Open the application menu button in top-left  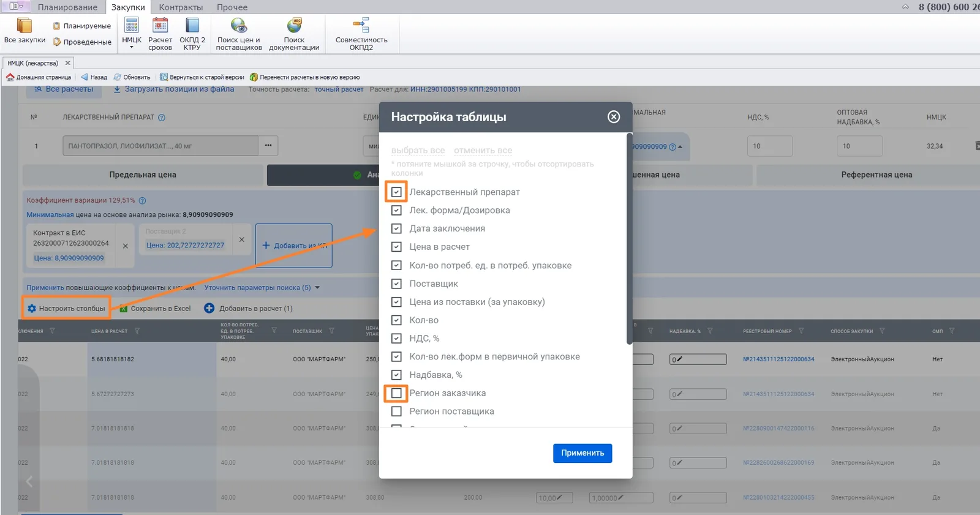tap(17, 6)
